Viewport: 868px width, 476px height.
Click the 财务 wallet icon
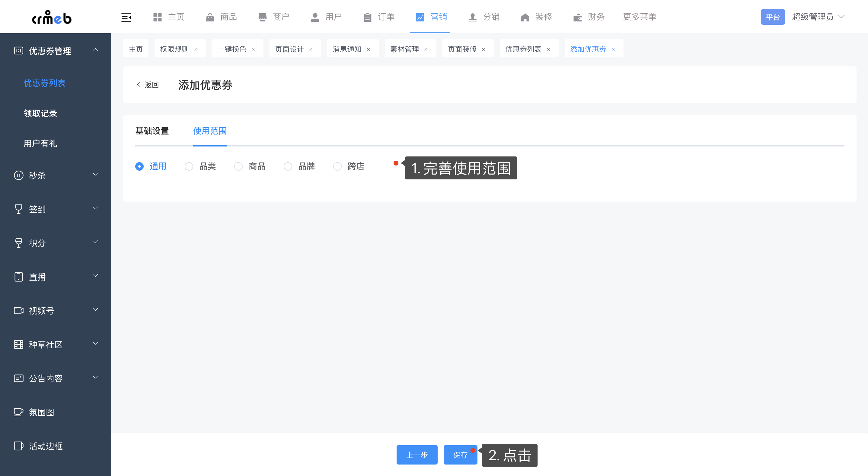click(x=578, y=17)
